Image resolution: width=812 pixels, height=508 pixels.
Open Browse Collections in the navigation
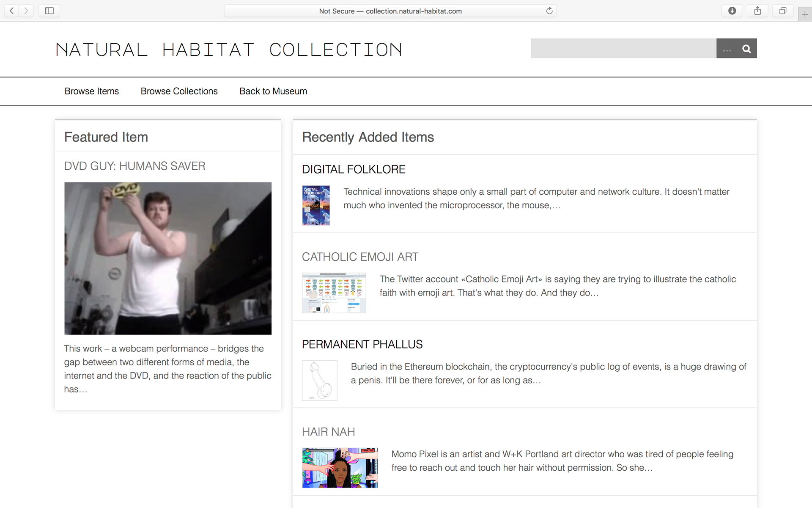179,91
